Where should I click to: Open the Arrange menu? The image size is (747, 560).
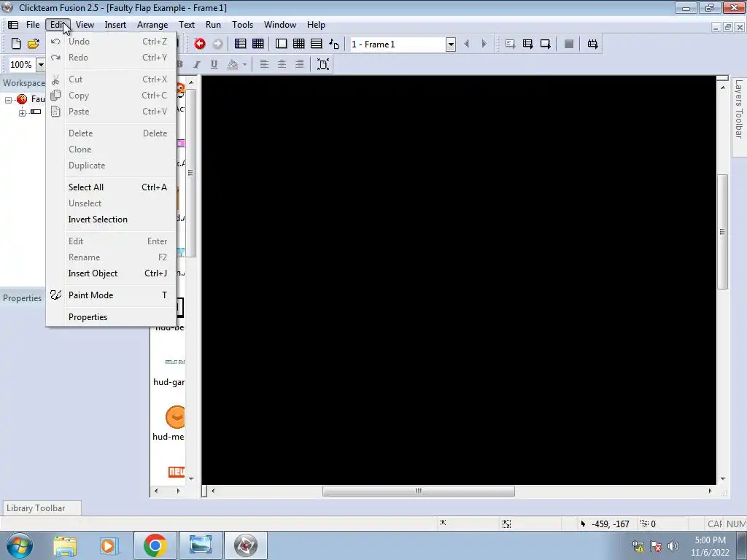152,25
